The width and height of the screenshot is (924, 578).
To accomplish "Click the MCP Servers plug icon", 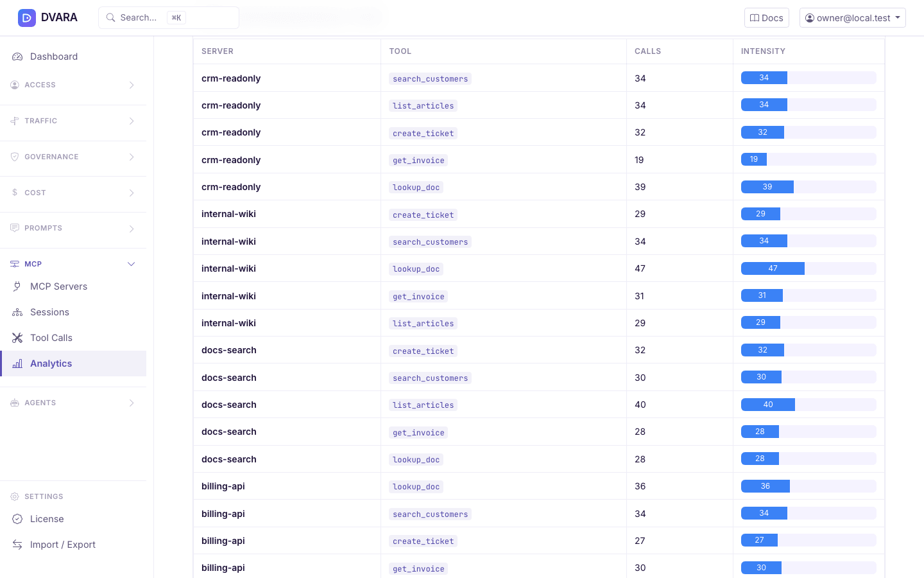I will (17, 286).
